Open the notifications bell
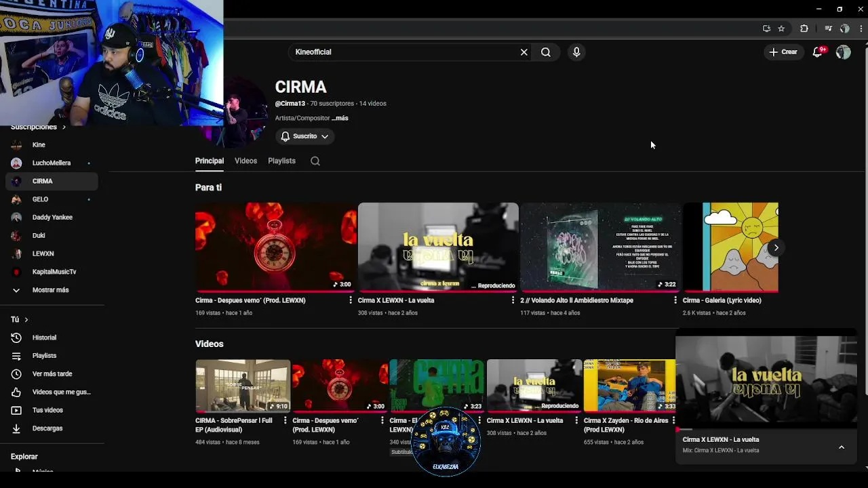Screen dimensions: 868x488 [x=818, y=52]
